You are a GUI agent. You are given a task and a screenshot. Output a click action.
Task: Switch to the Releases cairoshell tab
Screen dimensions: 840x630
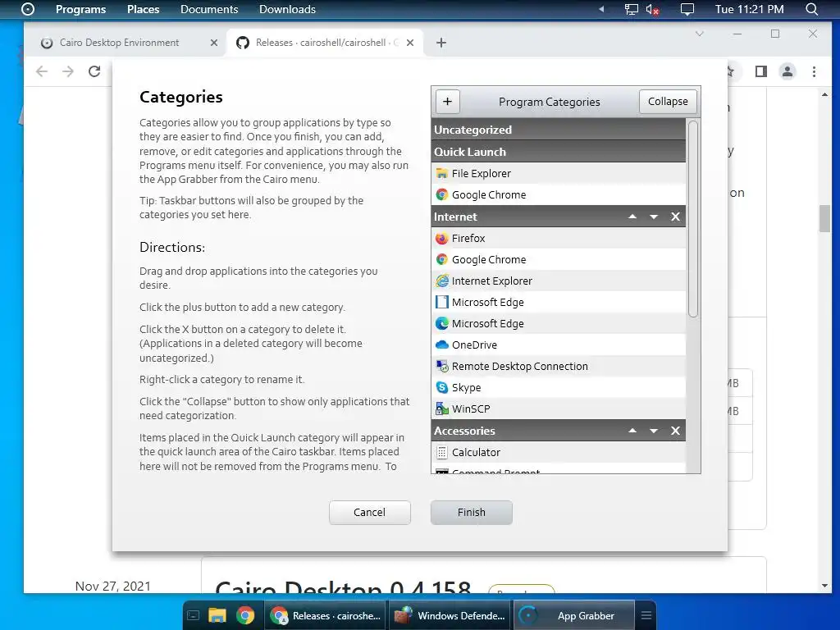[326, 43]
